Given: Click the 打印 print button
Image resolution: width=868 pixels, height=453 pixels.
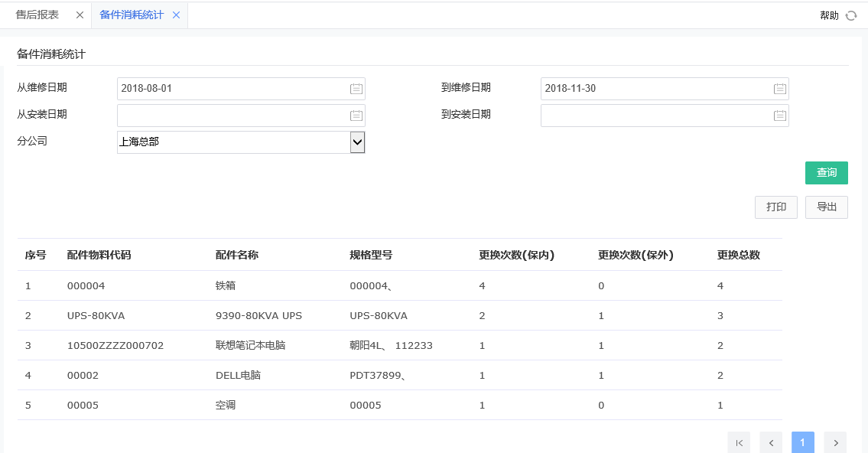Looking at the screenshot, I should pos(775,207).
